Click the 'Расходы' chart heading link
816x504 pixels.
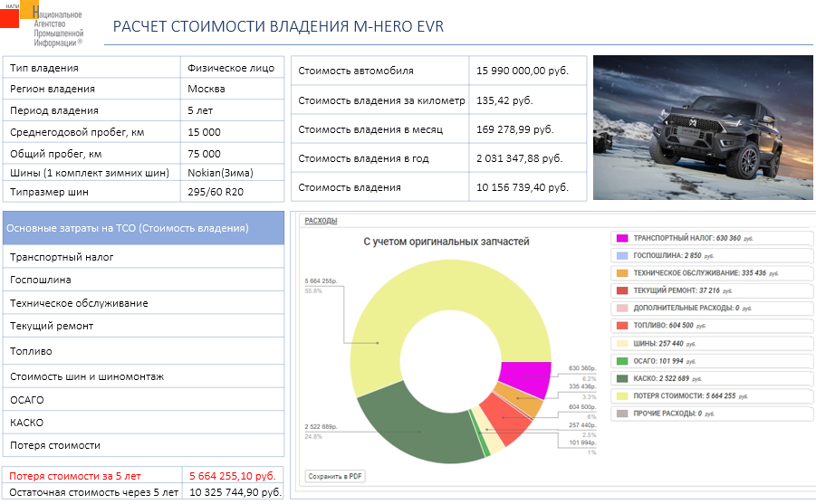(321, 220)
